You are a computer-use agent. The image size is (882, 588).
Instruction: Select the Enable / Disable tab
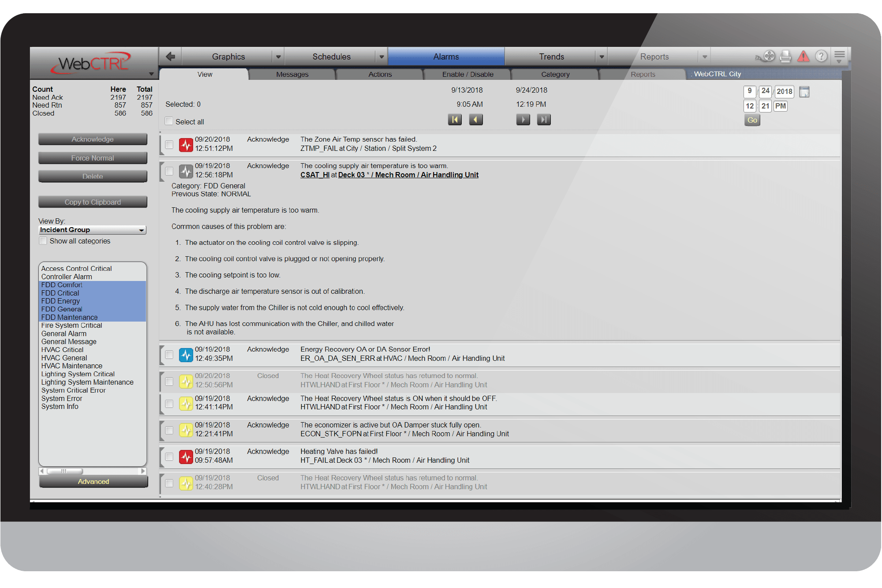coord(467,74)
